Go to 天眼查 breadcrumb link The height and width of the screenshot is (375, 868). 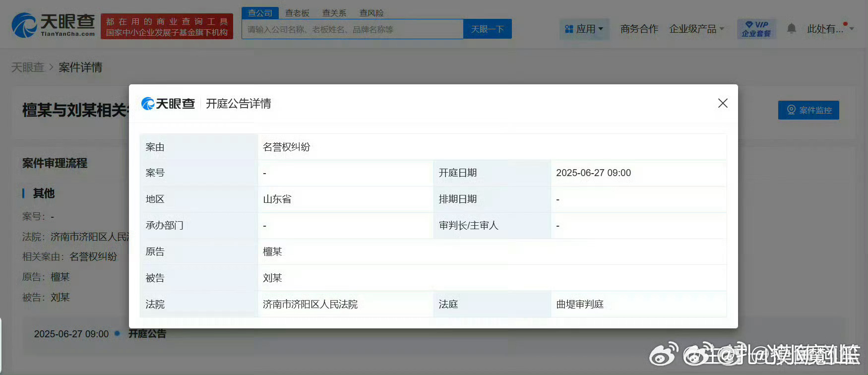click(28, 67)
